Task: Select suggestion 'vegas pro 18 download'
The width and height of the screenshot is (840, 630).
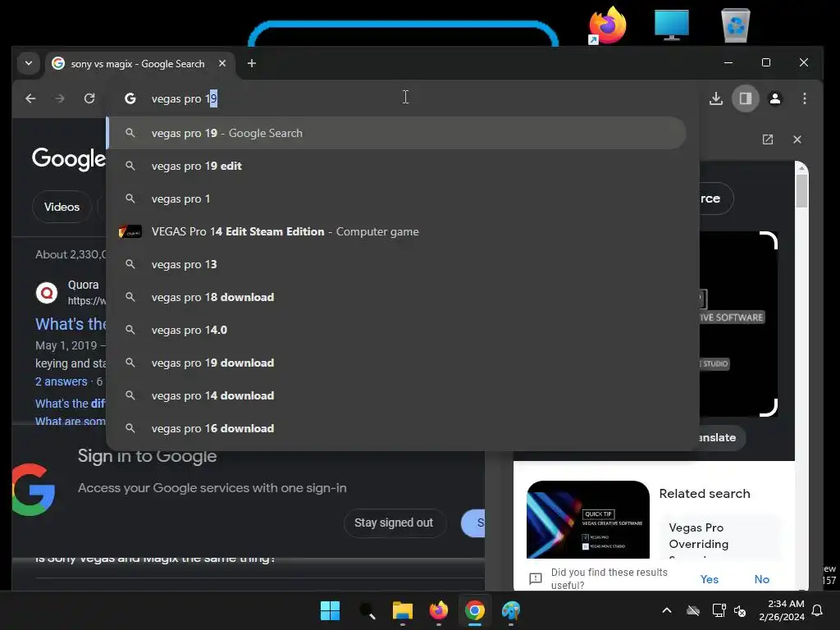Action: pyautogui.click(x=396, y=297)
